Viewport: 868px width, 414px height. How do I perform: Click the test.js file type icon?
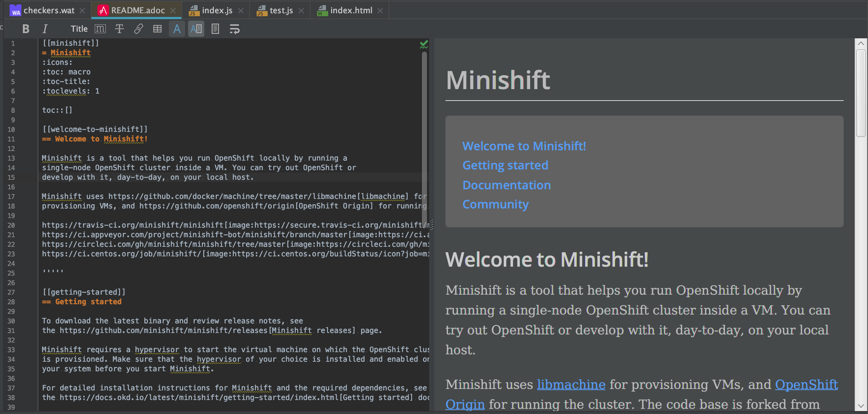(261, 11)
